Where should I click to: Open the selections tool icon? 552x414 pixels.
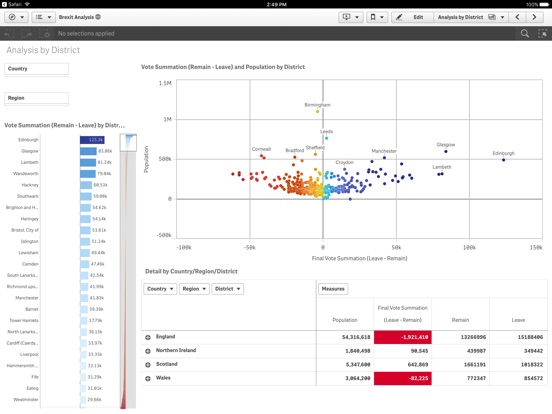click(x=542, y=33)
